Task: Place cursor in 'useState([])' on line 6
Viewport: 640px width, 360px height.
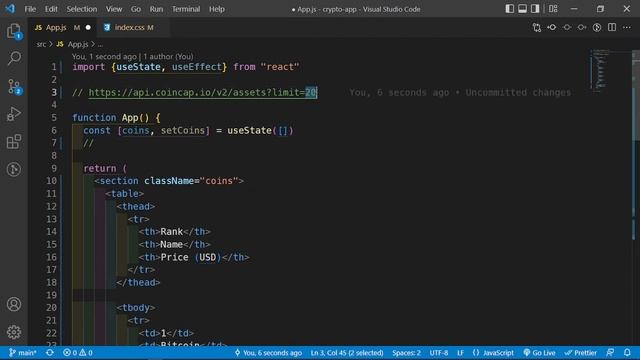Action: coord(260,130)
